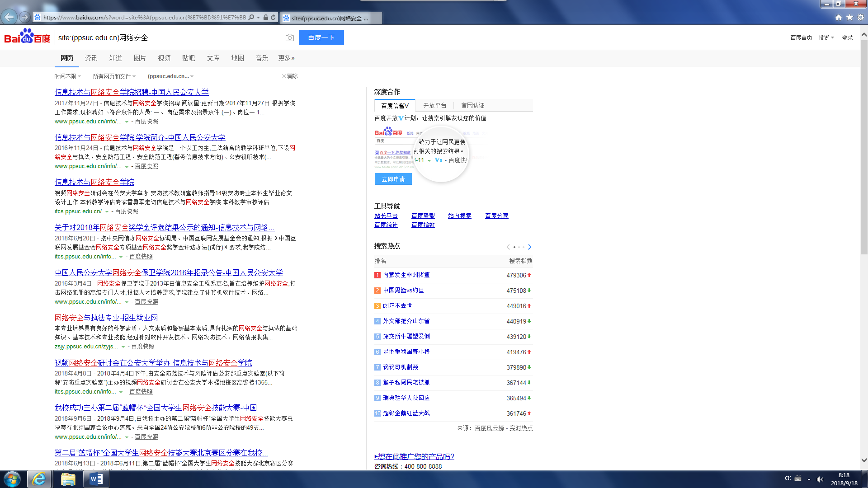Click the browser Back arrow button
This screenshot has width=868, height=488.
coord(9,17)
